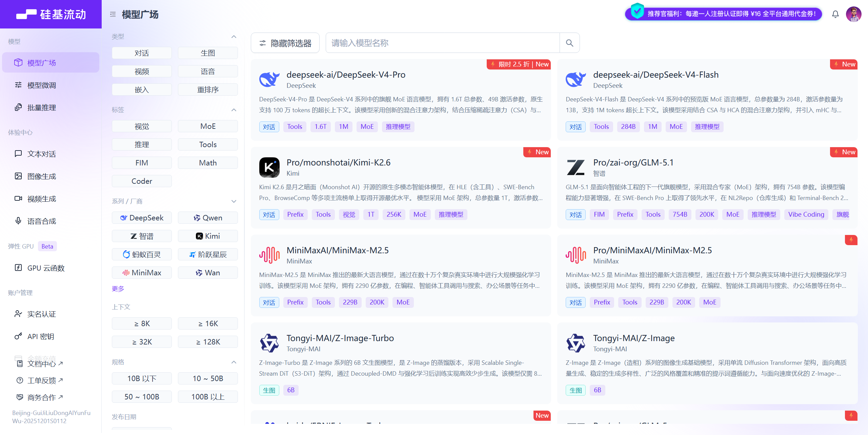Open API 密钥 page
This screenshot has height=435, width=868.
click(x=51, y=336)
